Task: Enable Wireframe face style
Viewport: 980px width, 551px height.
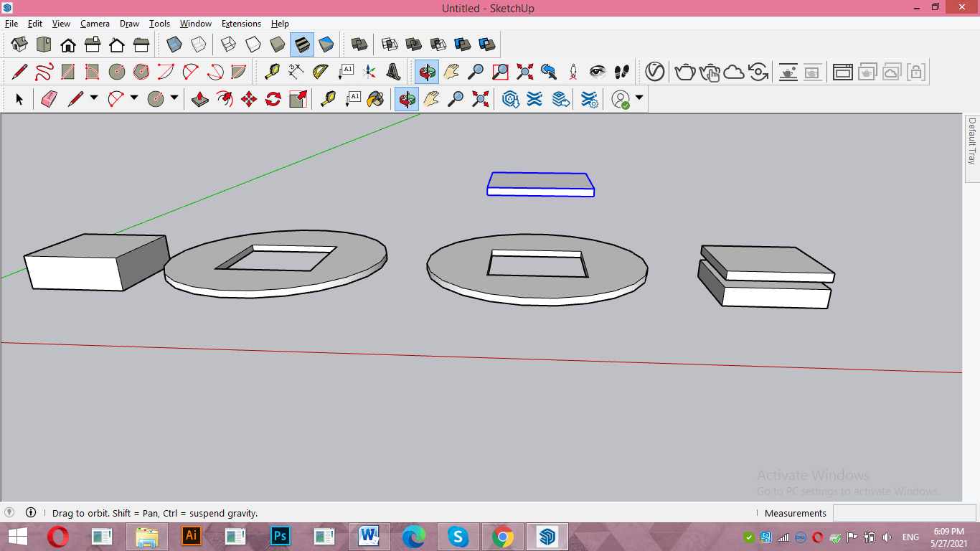Action: (x=229, y=44)
